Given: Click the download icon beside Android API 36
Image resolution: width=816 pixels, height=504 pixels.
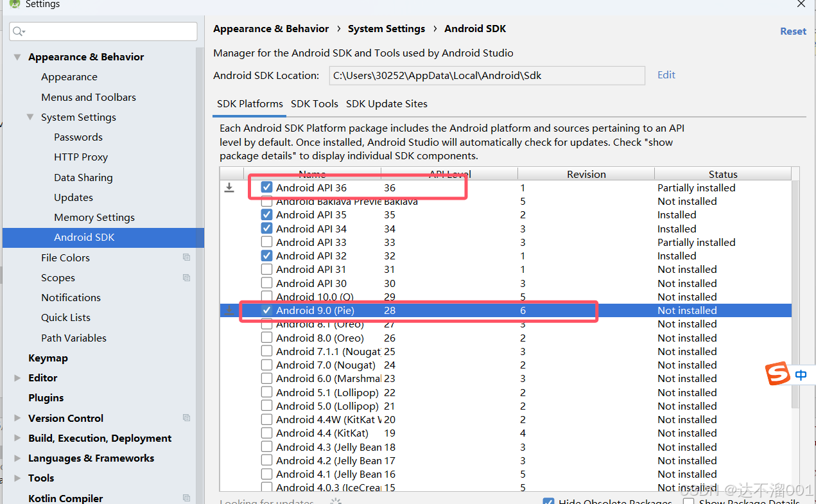Looking at the screenshot, I should coord(229,187).
